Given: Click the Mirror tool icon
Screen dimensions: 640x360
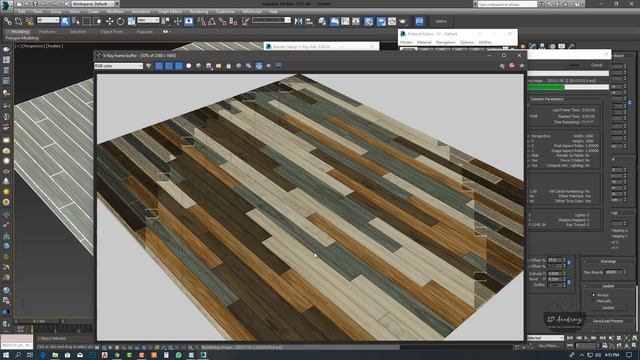Looking at the screenshot, I should coord(298,21).
